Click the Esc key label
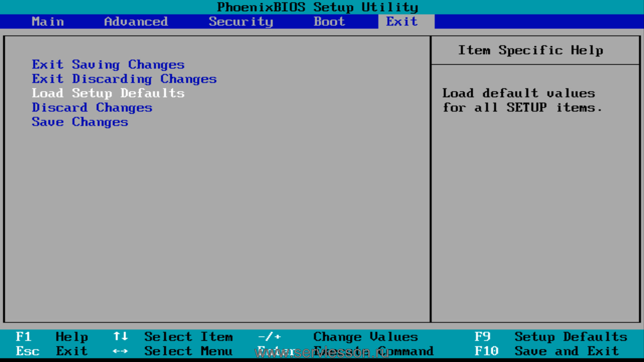 27,351
